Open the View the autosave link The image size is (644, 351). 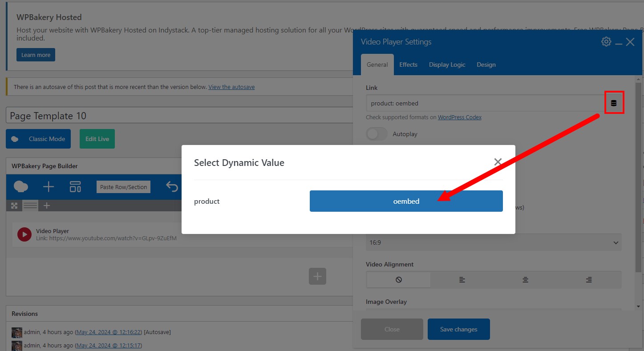[x=231, y=87]
